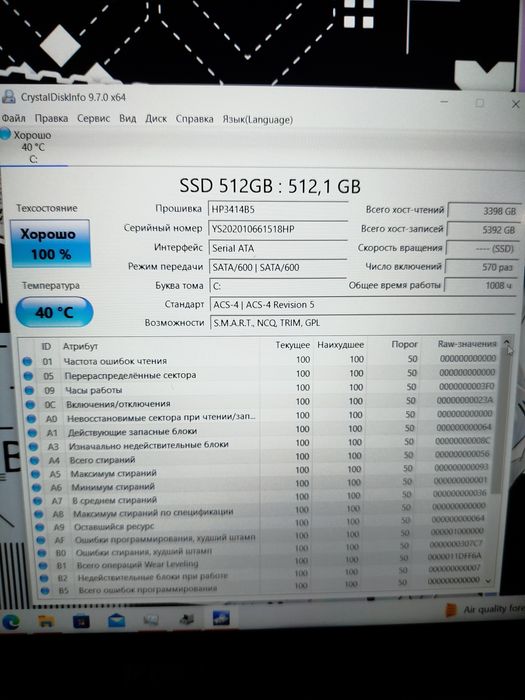The height and width of the screenshot is (700, 525).
Task: Click the rotation speed value ---- (SSD)
Action: pyautogui.click(x=482, y=248)
